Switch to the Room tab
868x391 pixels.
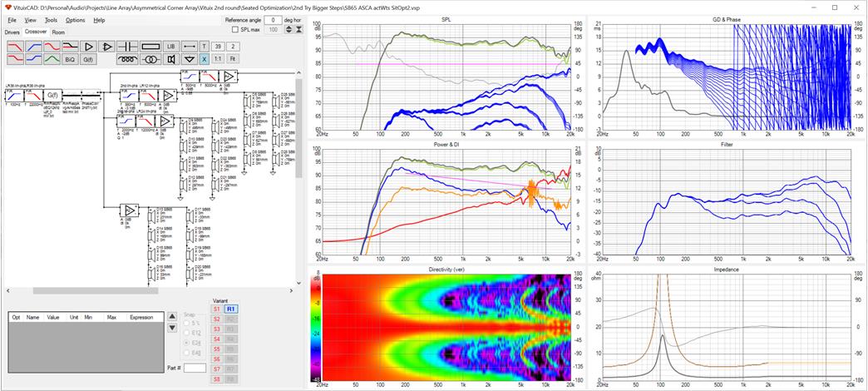pyautogui.click(x=58, y=32)
